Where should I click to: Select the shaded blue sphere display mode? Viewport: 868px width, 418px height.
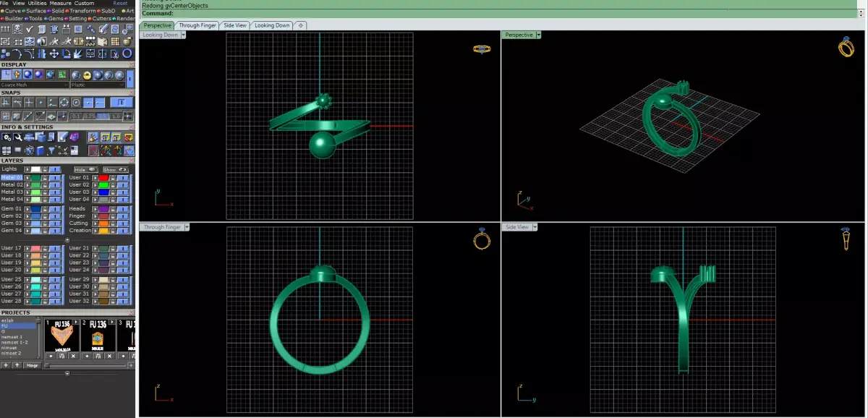point(27,74)
